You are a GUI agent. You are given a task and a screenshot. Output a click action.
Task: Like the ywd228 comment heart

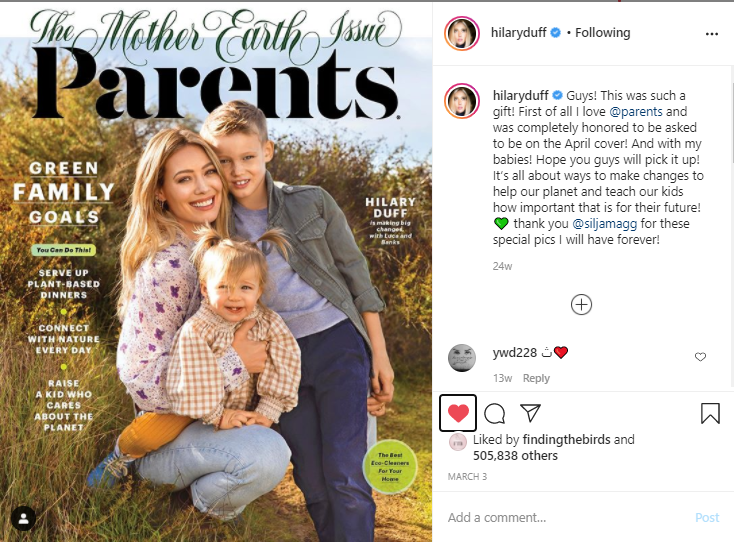pyautogui.click(x=700, y=357)
